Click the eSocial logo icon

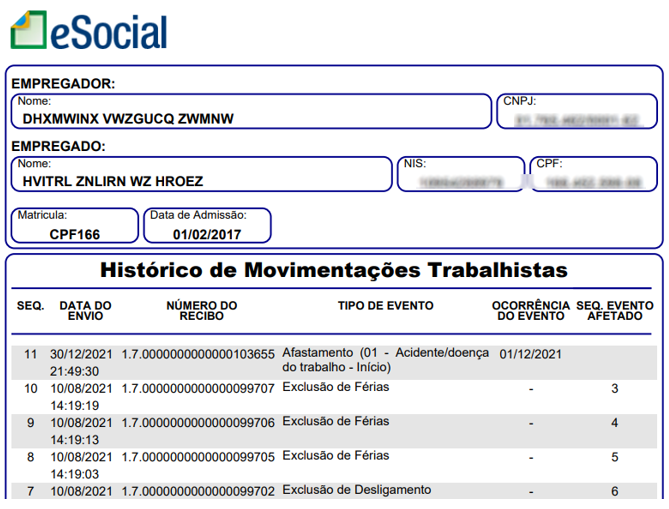click(29, 30)
